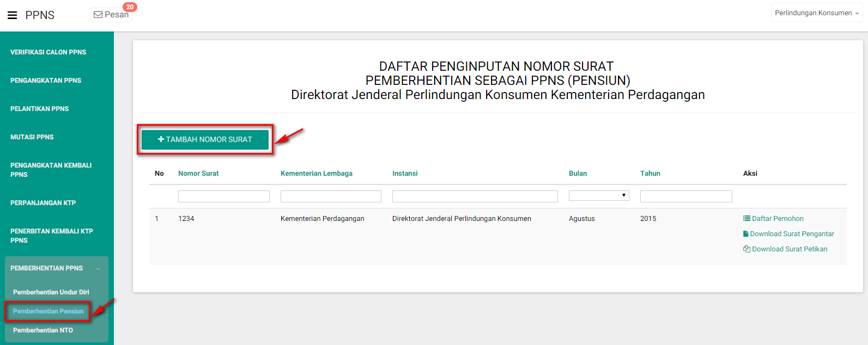Viewport: 868px width, 345px height.
Task: Sort by Kementerian Lembaga column header
Action: click(x=316, y=174)
